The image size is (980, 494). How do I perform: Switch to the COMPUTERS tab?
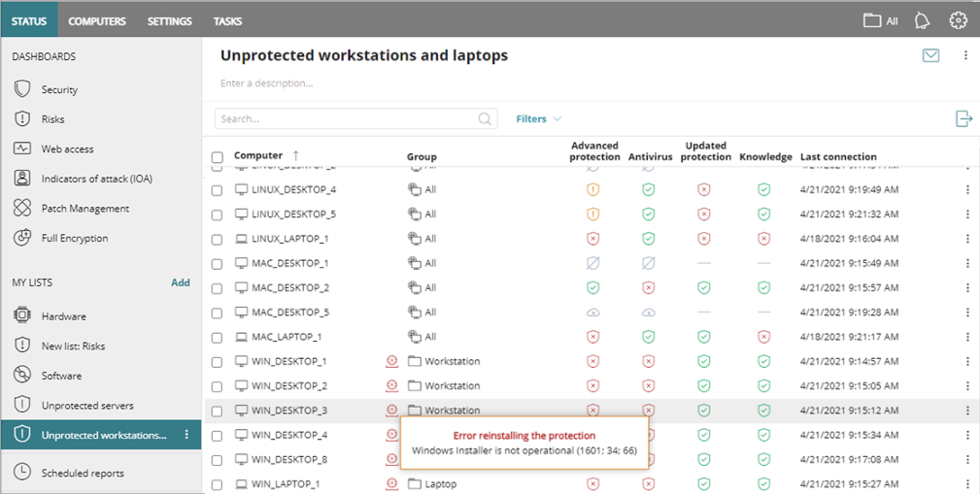click(x=97, y=21)
